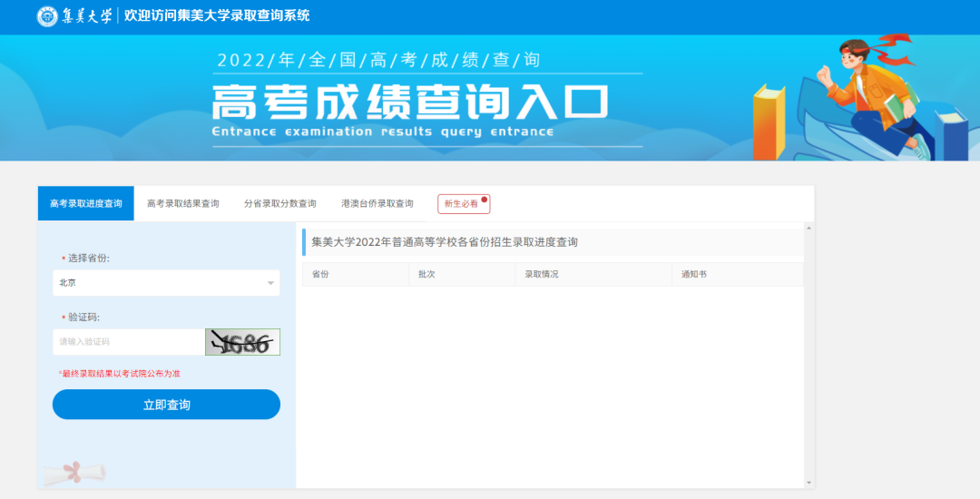The image size is (980, 499).
Task: Click the red dot badge on 新生必看
Action: 485,200
